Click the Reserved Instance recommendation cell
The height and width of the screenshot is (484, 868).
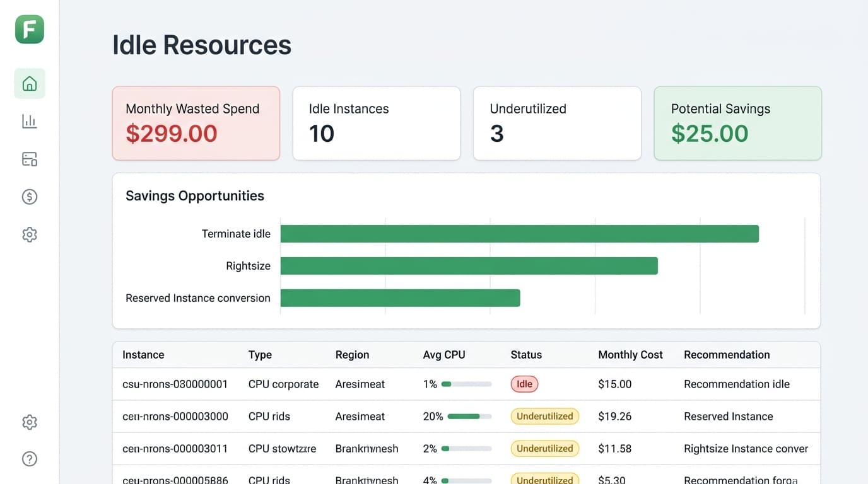729,417
